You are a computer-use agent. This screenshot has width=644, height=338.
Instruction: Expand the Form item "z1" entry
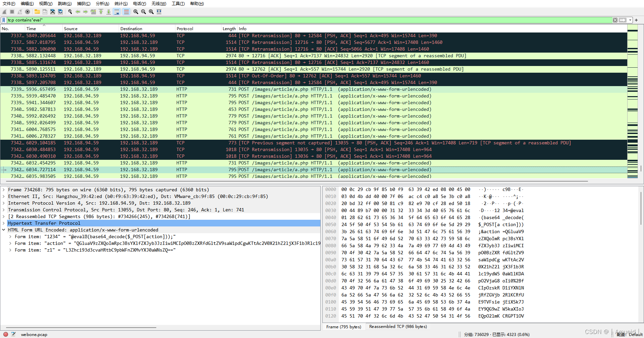[10, 250]
